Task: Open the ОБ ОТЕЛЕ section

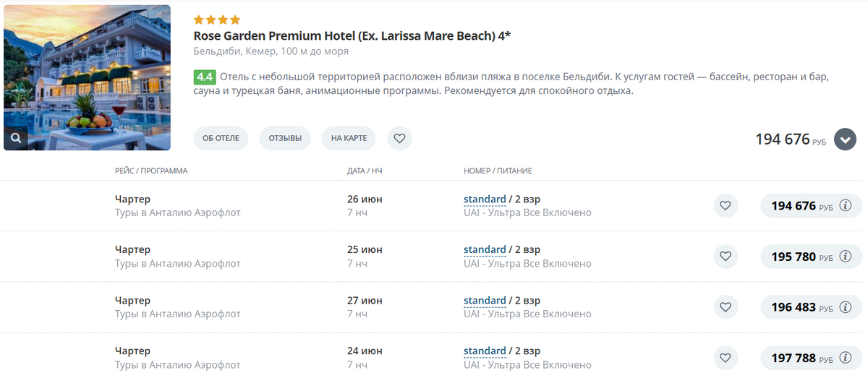Action: point(221,138)
